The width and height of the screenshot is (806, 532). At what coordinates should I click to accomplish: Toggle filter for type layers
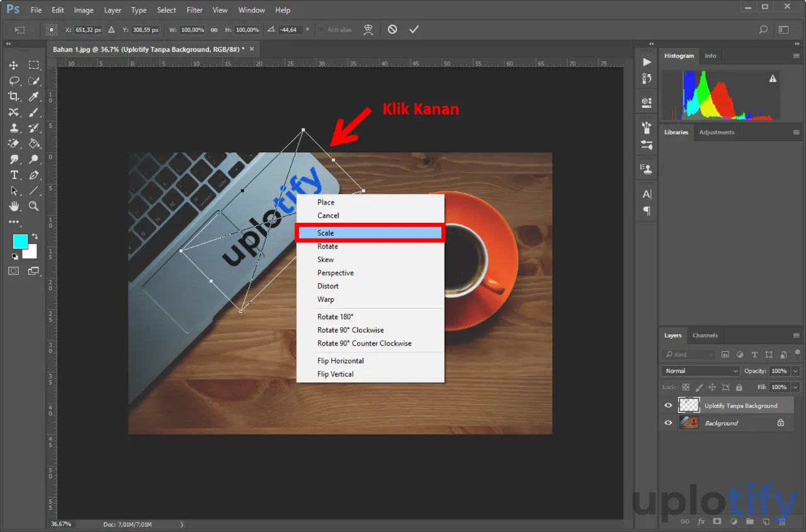[753, 354]
